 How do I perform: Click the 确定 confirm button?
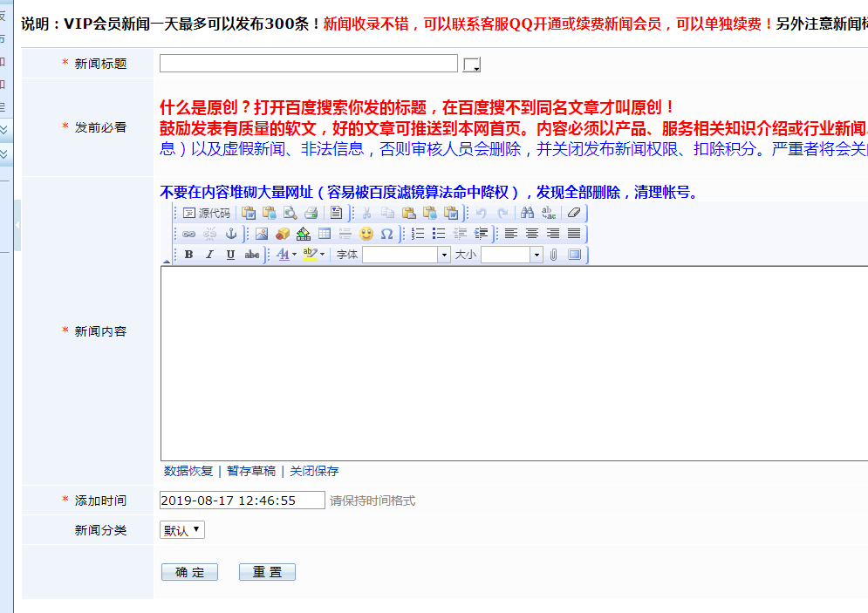point(188,571)
